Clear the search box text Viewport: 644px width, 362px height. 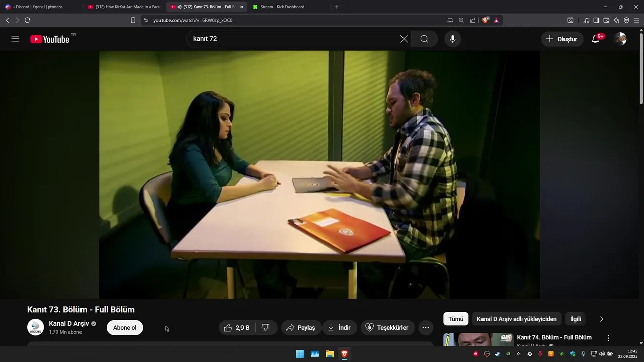tap(404, 39)
